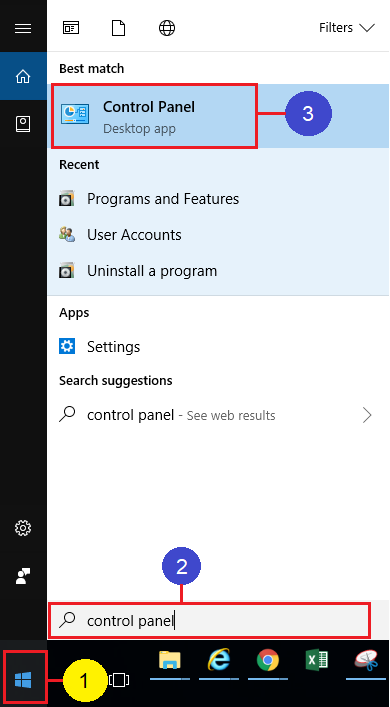
Task: Click into the search text box
Action: click(x=210, y=621)
